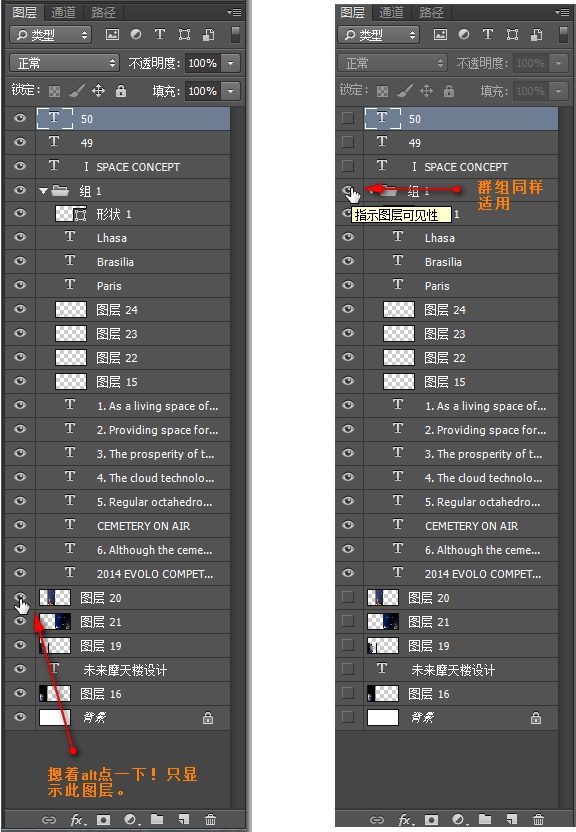This screenshot has width=576, height=832.
Task: Show 图层 21 in the right panel
Action: [348, 621]
